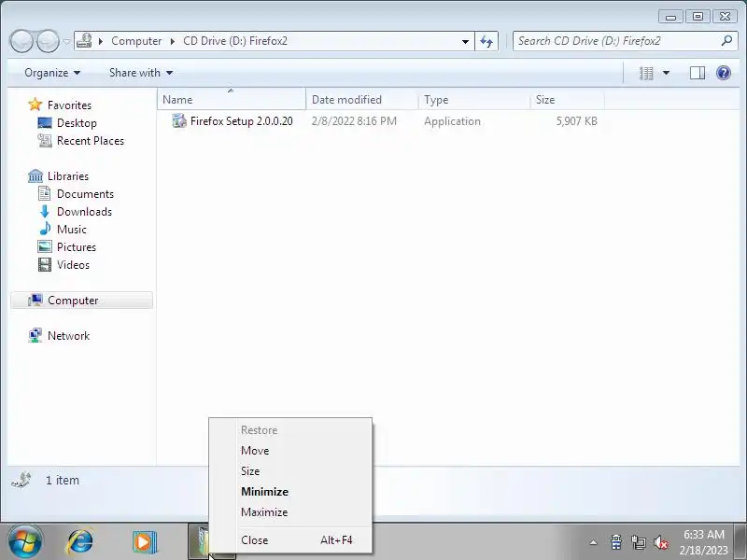The height and width of the screenshot is (560, 747).
Task: Open Desktop in Favorites
Action: pyautogui.click(x=77, y=123)
